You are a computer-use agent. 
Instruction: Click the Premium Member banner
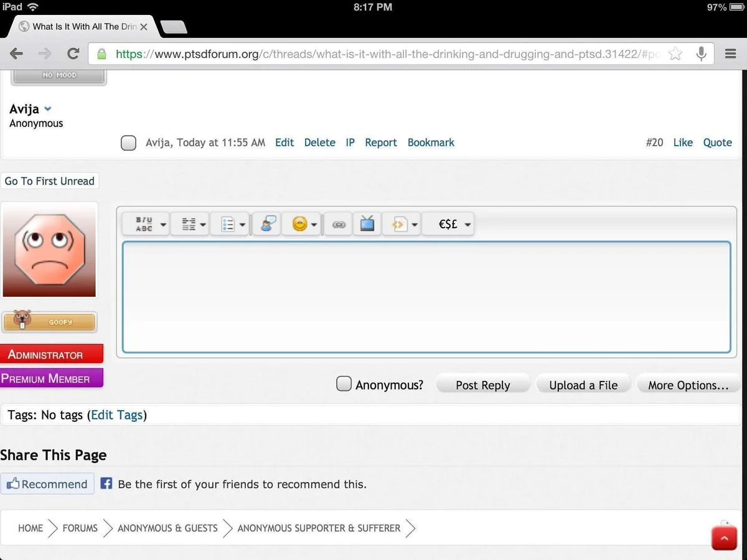tap(52, 378)
